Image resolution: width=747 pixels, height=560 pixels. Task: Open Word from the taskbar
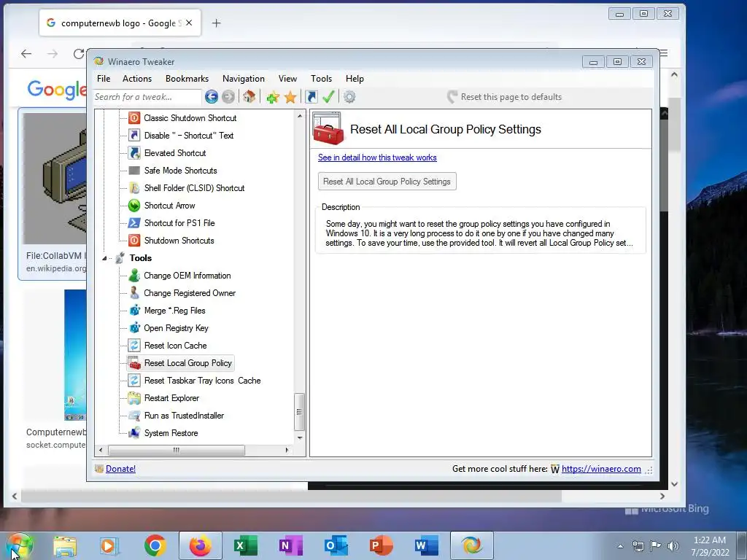click(426, 545)
